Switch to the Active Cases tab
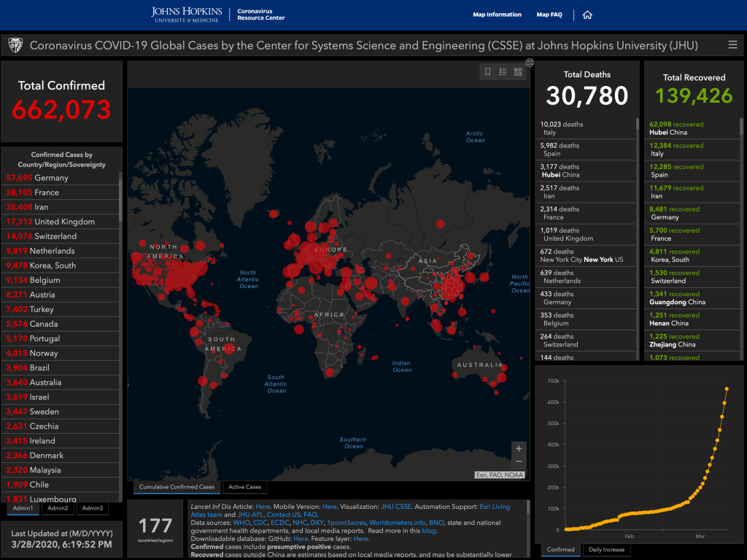 pyautogui.click(x=244, y=487)
